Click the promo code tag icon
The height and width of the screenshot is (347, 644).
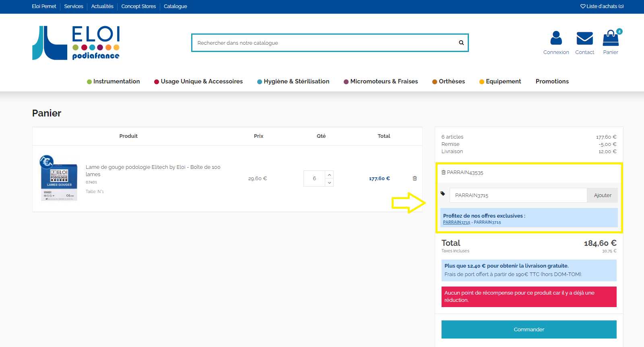(443, 193)
